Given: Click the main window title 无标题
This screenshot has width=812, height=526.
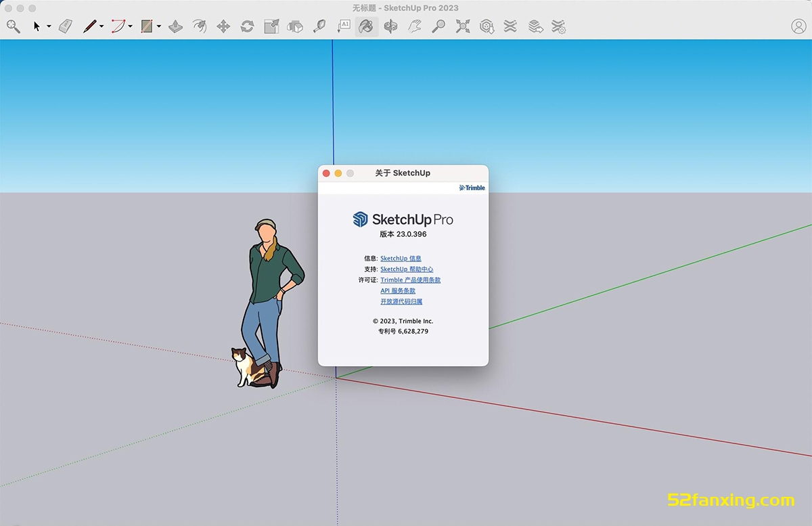Looking at the screenshot, I should 363,8.
